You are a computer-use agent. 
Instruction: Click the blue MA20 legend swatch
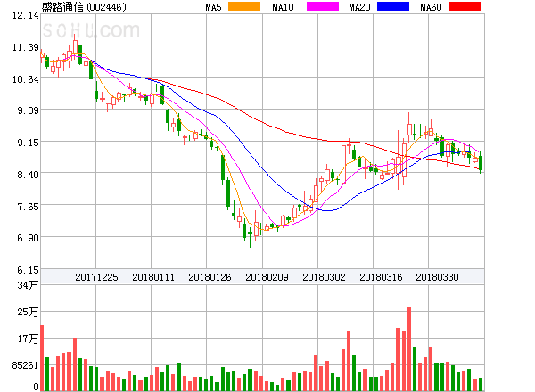(x=393, y=6)
